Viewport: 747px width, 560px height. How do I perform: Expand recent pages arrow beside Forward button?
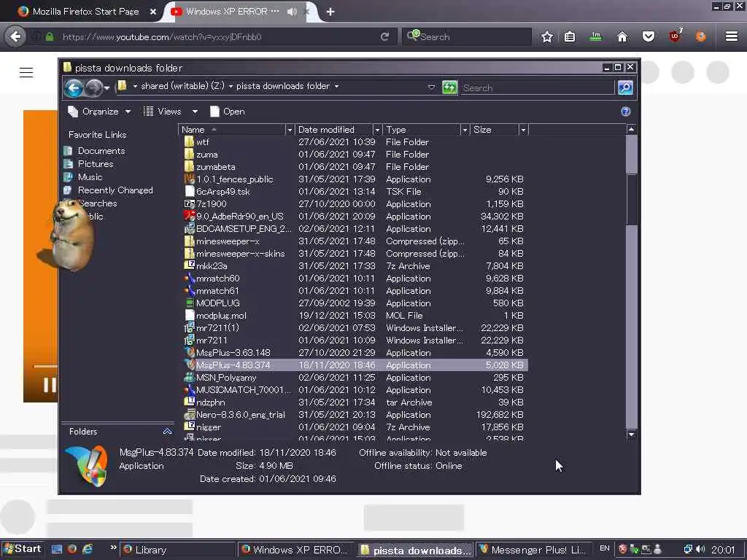coord(107,88)
